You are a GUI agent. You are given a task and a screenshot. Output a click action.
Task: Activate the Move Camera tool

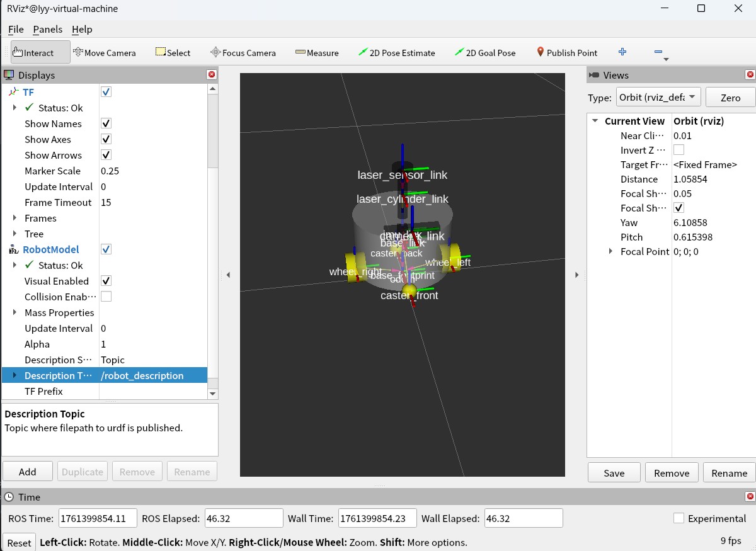click(x=105, y=52)
